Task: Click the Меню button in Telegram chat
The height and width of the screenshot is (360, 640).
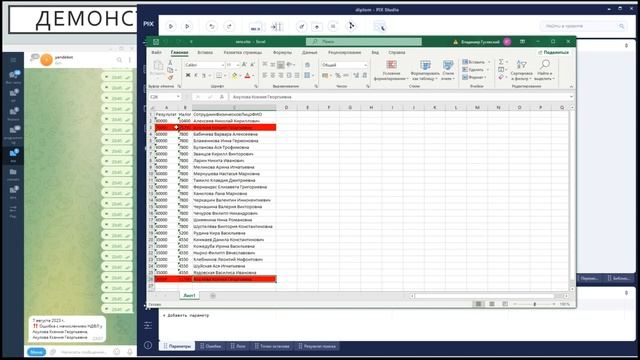Action: (36, 352)
